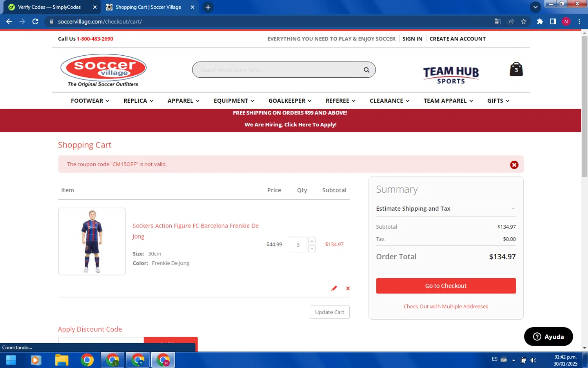
Task: Remove the Frenkie De Jong item
Action: pos(348,288)
